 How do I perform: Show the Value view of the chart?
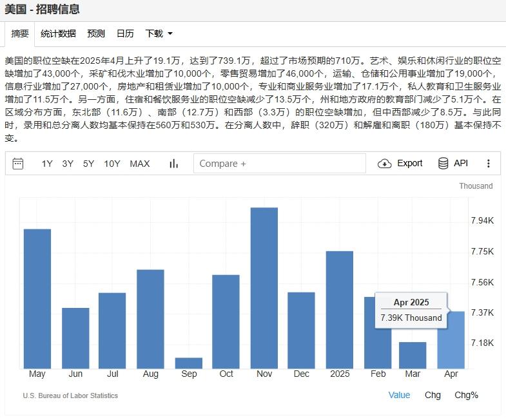[399, 395]
